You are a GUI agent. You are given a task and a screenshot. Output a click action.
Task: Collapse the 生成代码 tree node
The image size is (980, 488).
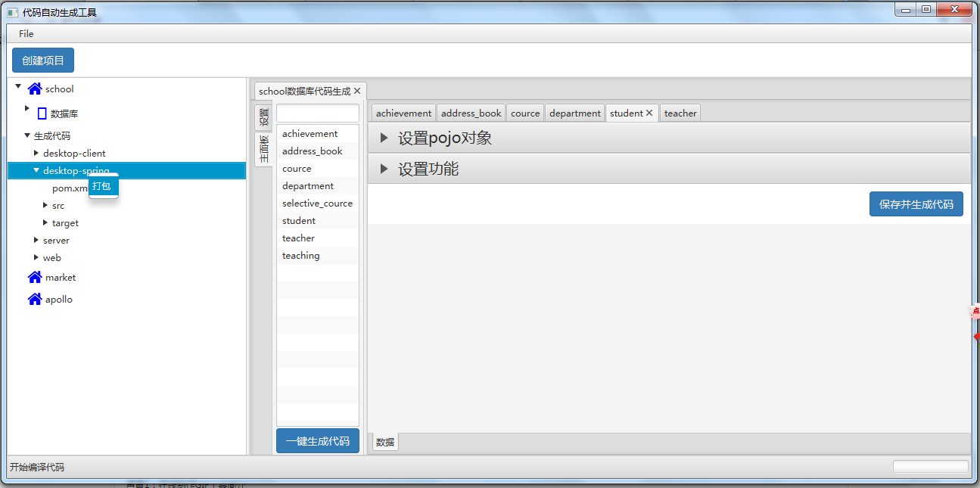27,135
